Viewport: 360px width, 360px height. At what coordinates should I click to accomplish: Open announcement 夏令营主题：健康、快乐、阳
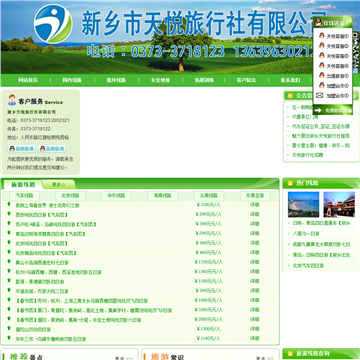coord(322,146)
